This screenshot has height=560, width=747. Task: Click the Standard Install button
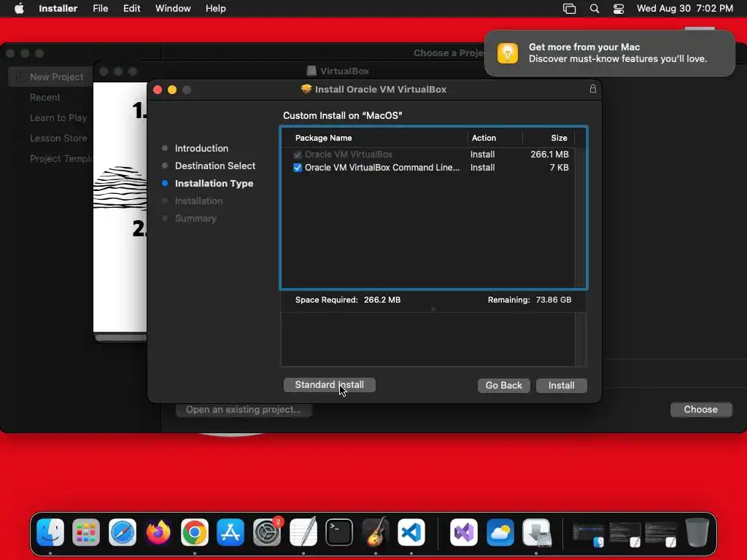(329, 385)
